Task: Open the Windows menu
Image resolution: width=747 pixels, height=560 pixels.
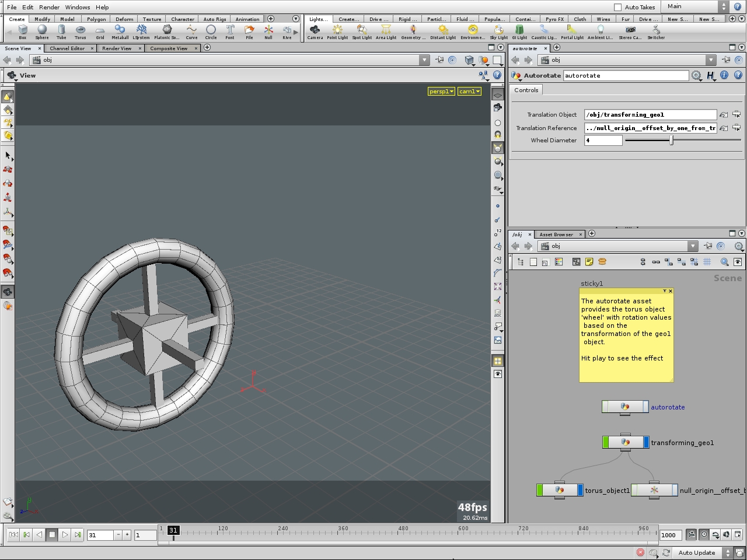Action: coord(78,7)
